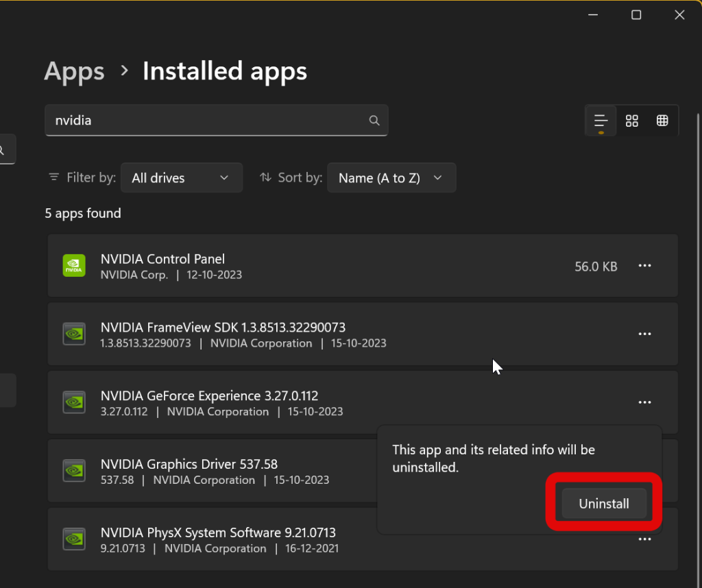
Task: Switch to list view layout
Action: click(601, 121)
